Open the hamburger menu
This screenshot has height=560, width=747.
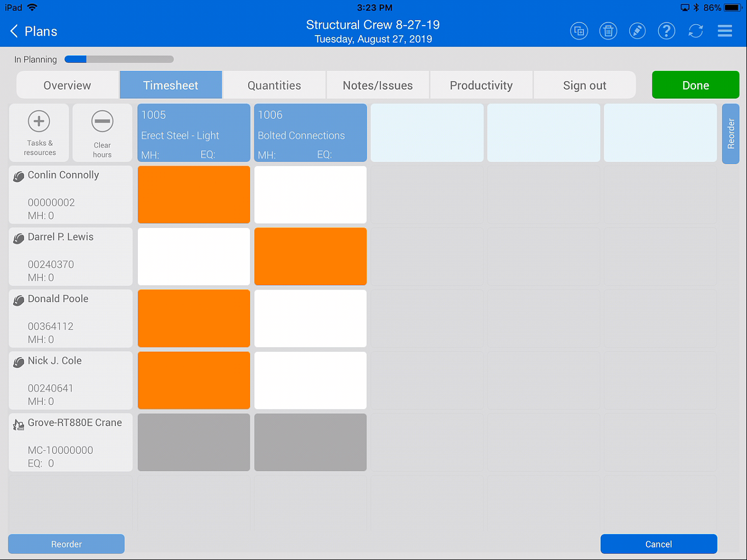coord(725,31)
